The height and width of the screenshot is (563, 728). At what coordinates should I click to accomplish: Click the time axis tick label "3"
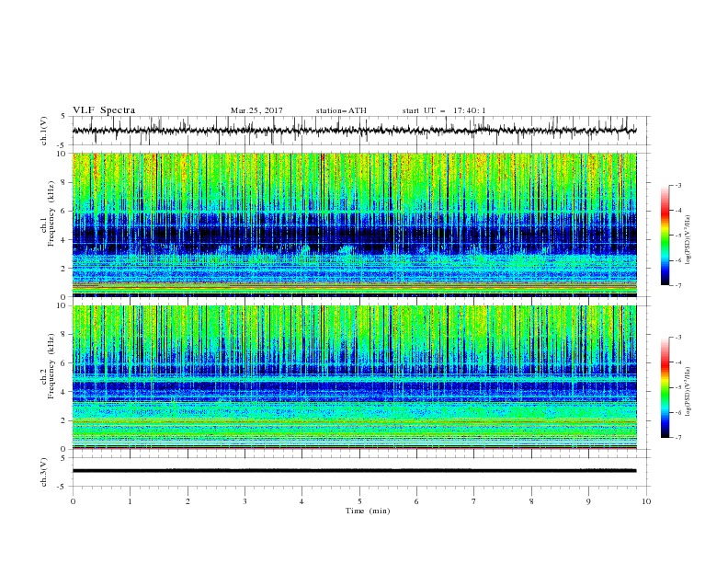point(245,501)
